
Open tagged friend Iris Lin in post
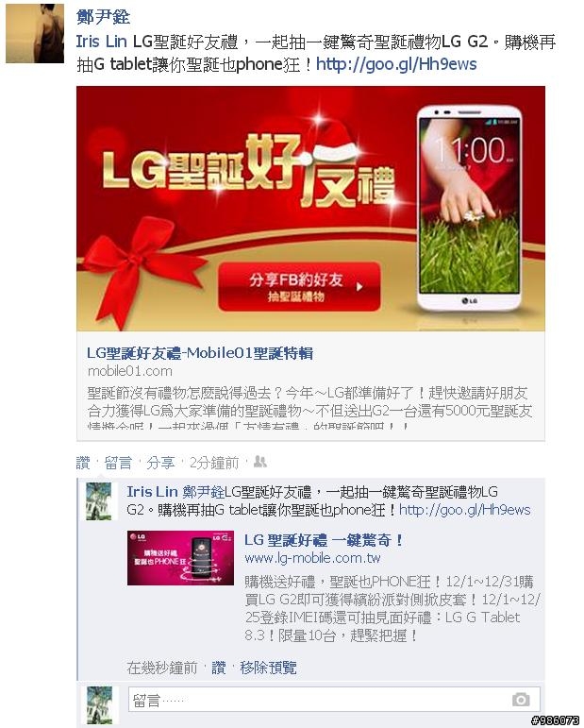102,42
